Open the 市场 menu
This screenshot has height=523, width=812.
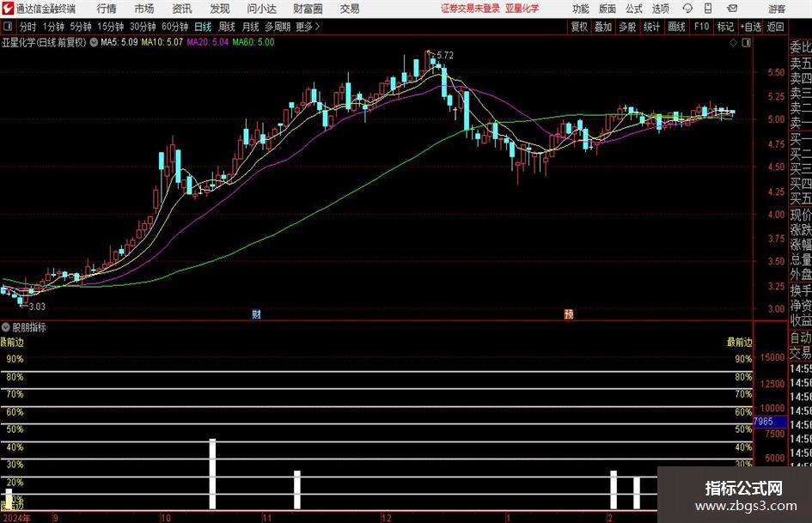click(x=144, y=9)
